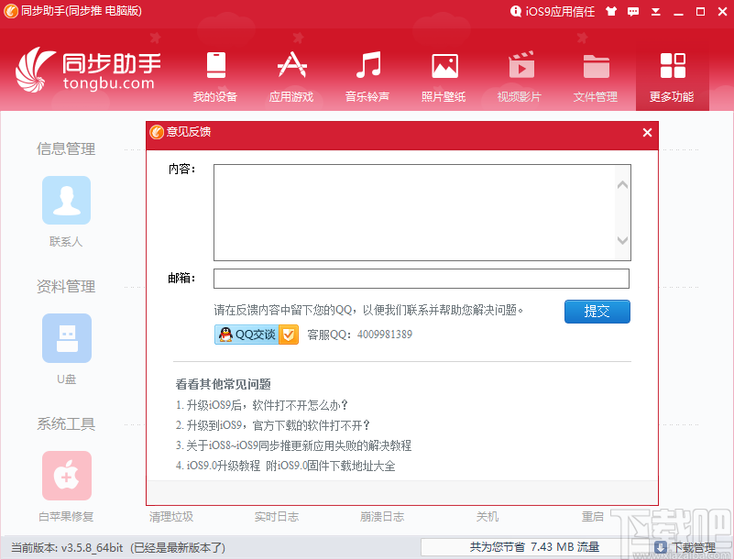The height and width of the screenshot is (560, 734).
Task: Open the 更多功能 more functions panel
Action: [x=672, y=73]
